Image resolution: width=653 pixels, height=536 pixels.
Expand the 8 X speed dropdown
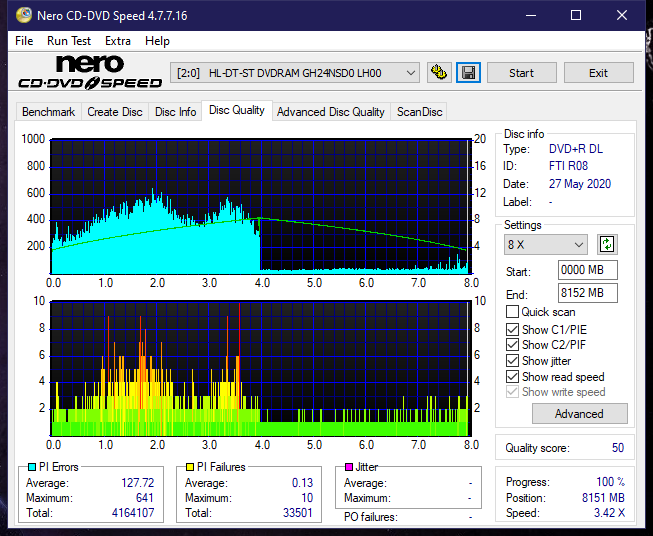pos(546,244)
